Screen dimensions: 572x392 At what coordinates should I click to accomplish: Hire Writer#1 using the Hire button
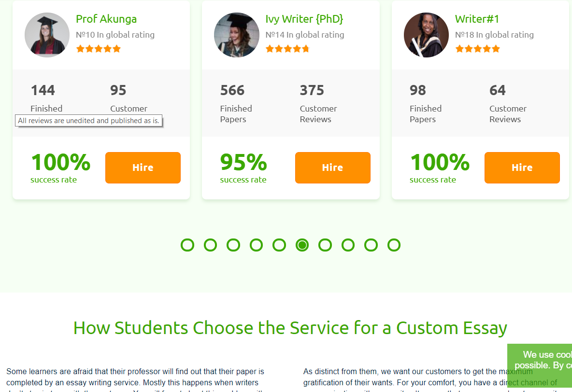(x=522, y=168)
